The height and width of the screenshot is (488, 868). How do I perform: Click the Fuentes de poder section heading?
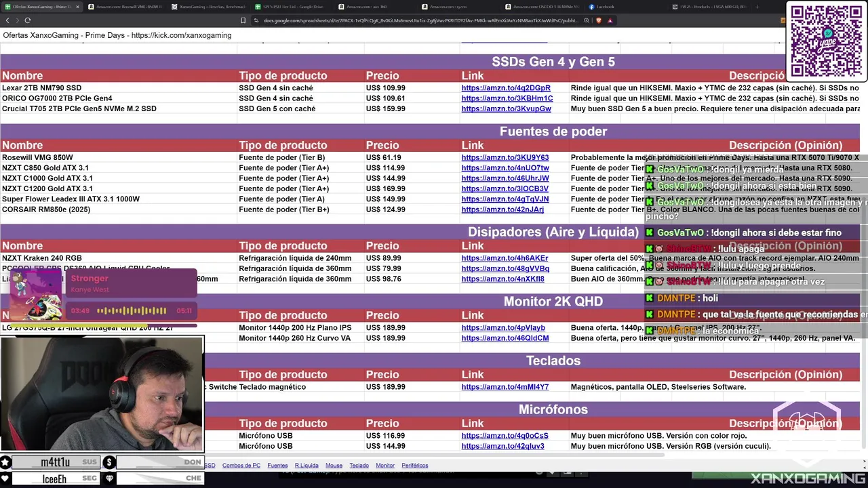tap(553, 131)
